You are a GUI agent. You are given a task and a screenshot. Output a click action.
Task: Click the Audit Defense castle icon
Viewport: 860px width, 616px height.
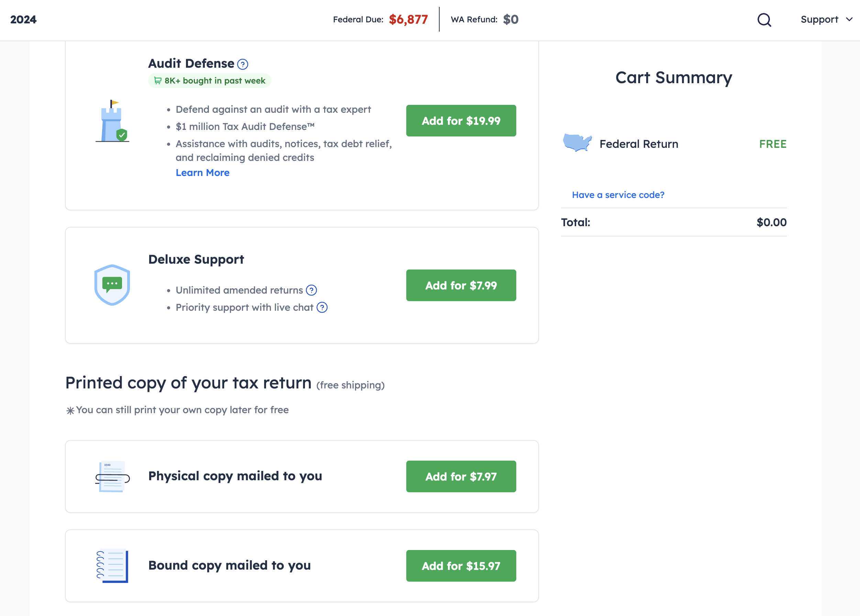[112, 121]
